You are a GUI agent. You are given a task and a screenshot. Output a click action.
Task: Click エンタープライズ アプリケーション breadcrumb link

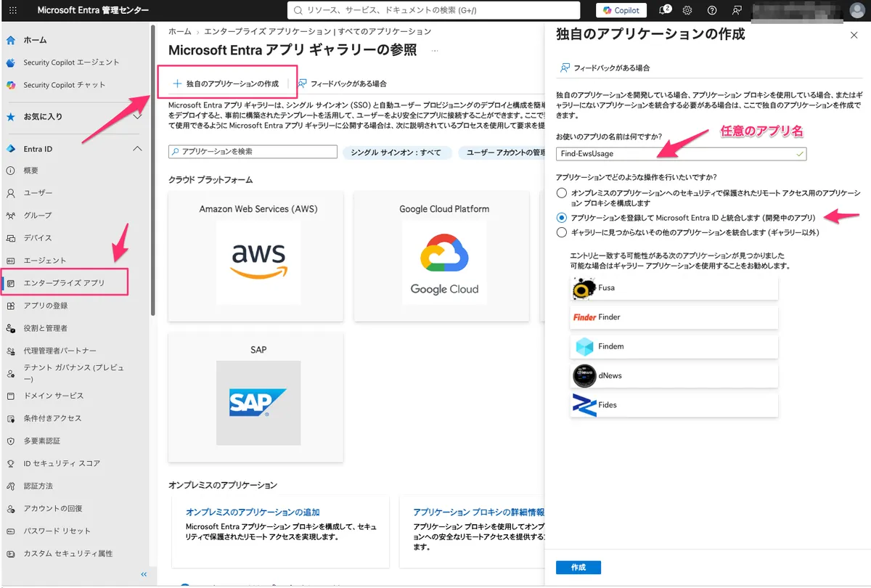tap(317, 31)
